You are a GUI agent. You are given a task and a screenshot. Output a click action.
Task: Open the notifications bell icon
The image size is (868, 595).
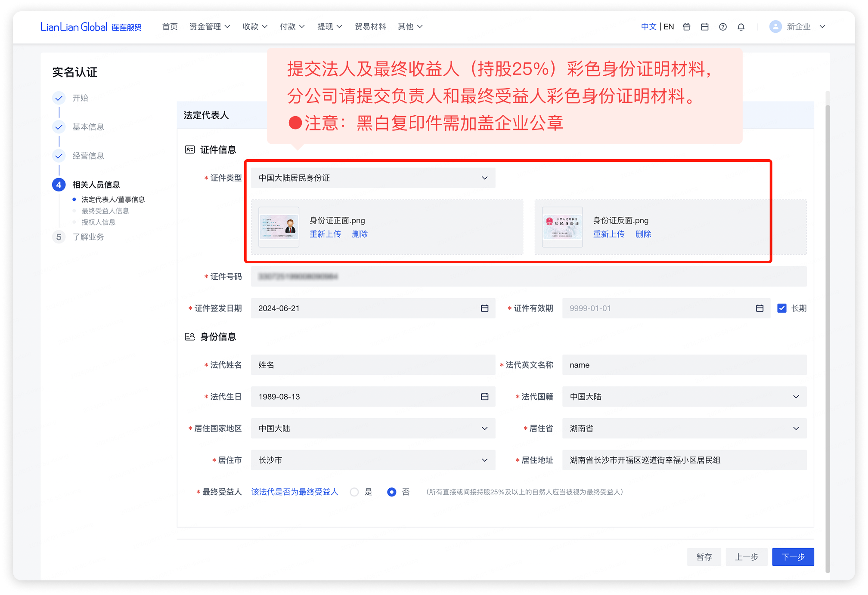pos(741,27)
